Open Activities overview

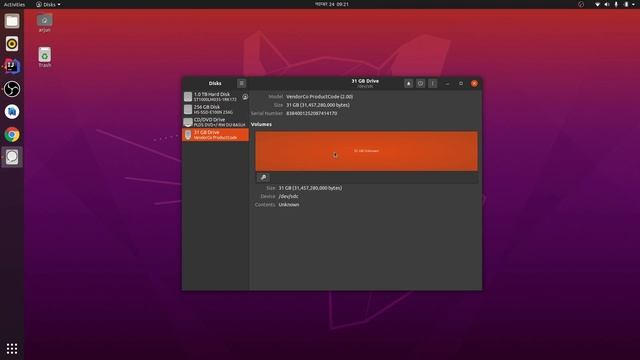click(14, 4)
